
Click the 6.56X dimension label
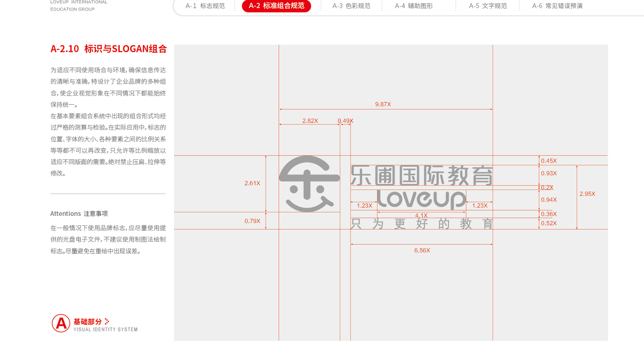422,250
